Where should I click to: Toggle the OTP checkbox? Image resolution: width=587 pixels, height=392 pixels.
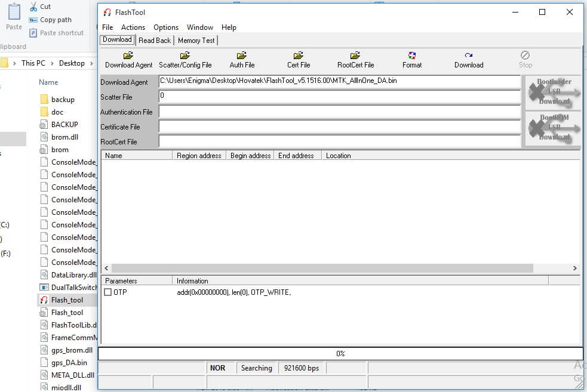coord(108,292)
